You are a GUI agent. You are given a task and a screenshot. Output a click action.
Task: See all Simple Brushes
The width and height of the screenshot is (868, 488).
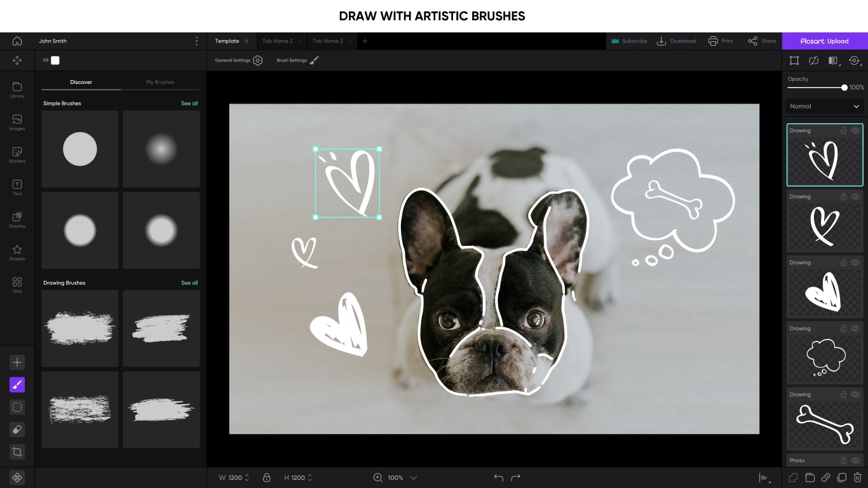[189, 103]
